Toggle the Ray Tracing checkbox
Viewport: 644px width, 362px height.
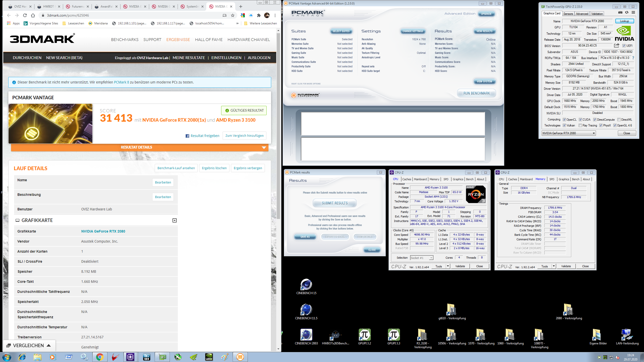[x=580, y=125]
